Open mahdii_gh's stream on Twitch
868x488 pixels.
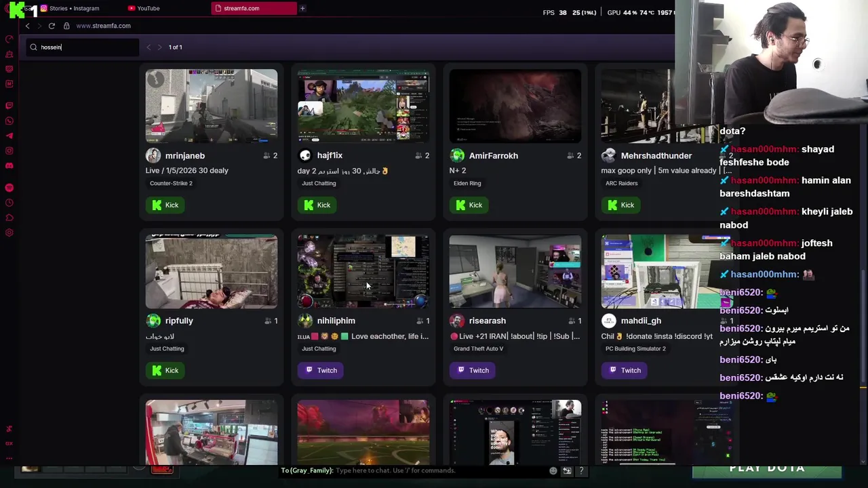625,370
